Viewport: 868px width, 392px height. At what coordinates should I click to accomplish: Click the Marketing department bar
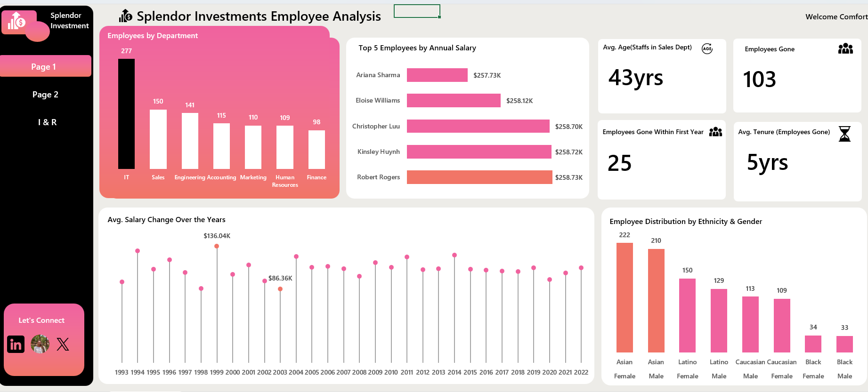coord(253,147)
